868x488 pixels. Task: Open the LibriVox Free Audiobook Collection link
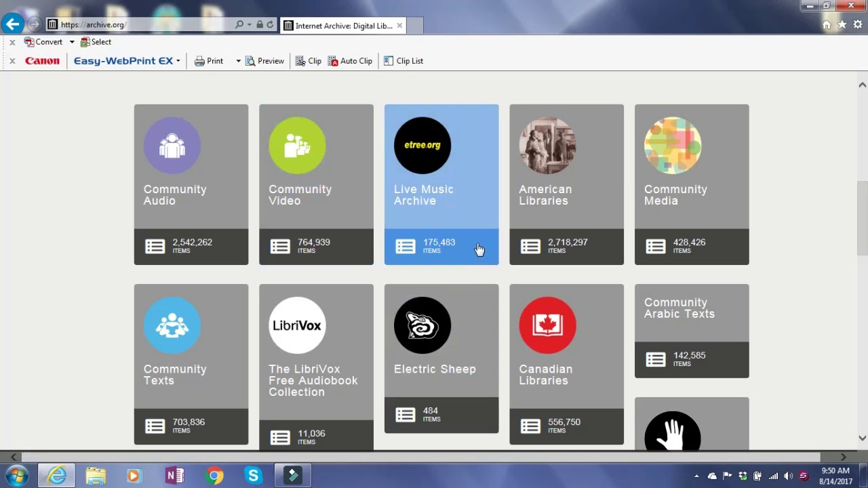point(313,380)
